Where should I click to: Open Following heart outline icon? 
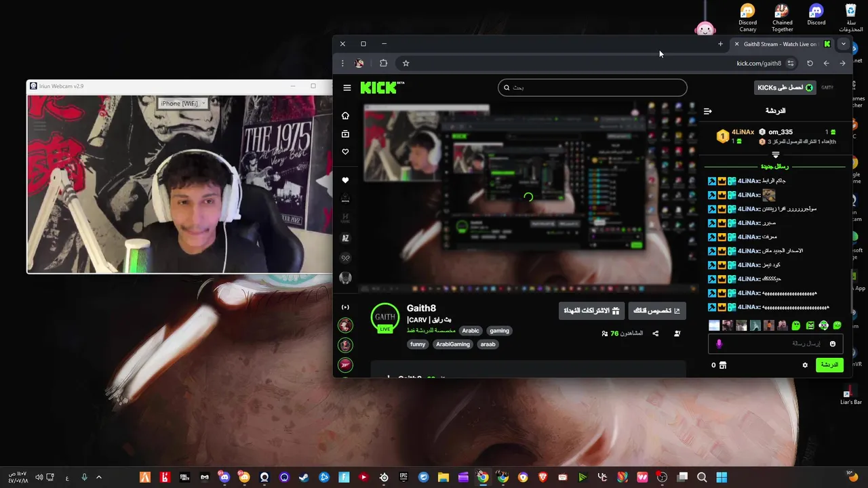345,152
